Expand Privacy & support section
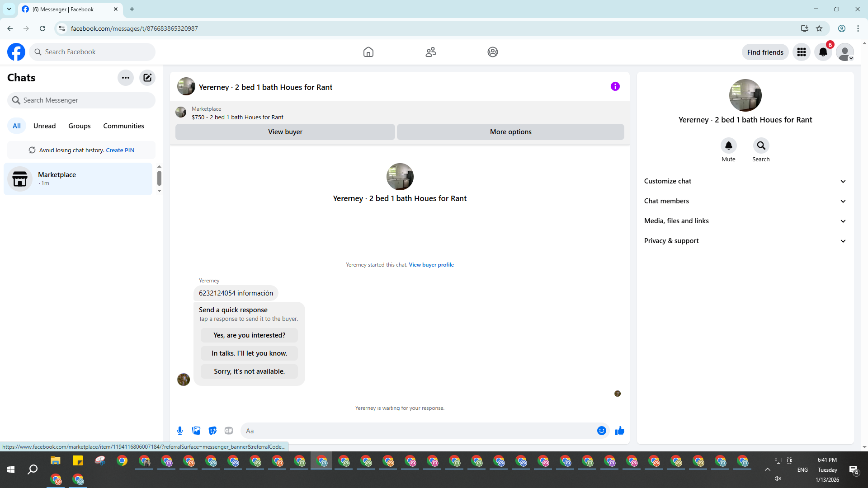Viewport: 868px width, 488px height. click(x=745, y=241)
